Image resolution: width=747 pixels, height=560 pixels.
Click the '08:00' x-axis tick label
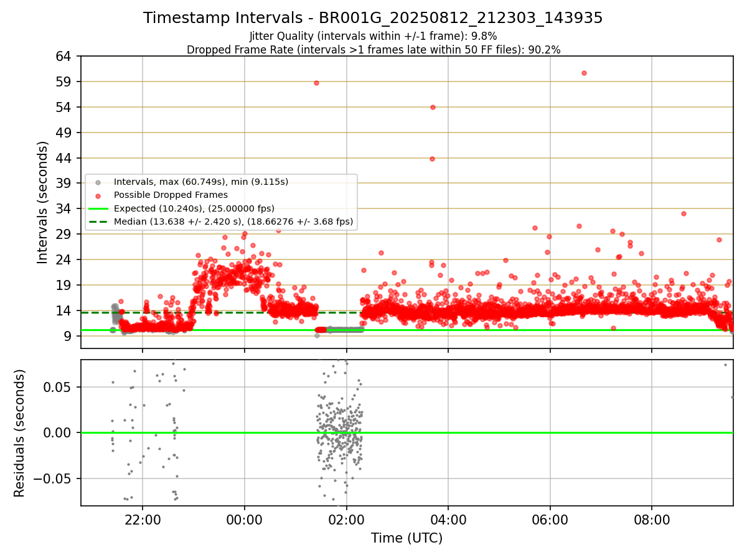(652, 518)
